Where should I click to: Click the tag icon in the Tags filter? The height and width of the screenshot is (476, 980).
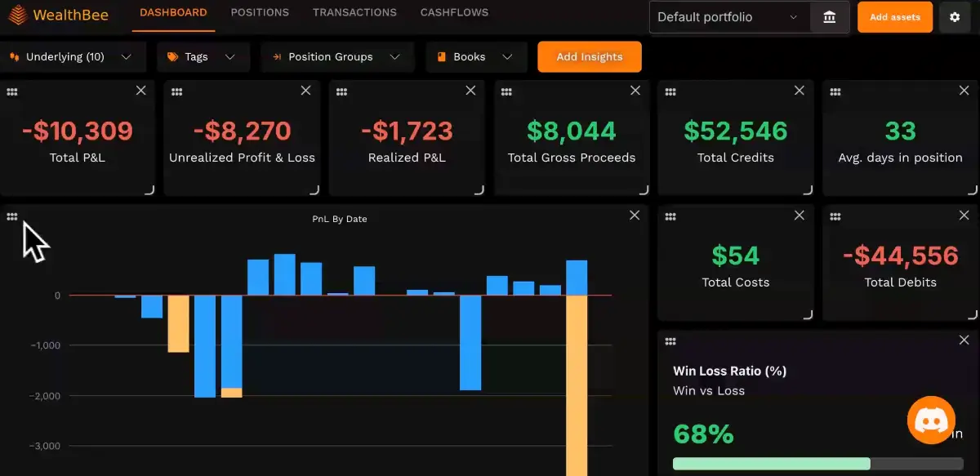point(171,56)
